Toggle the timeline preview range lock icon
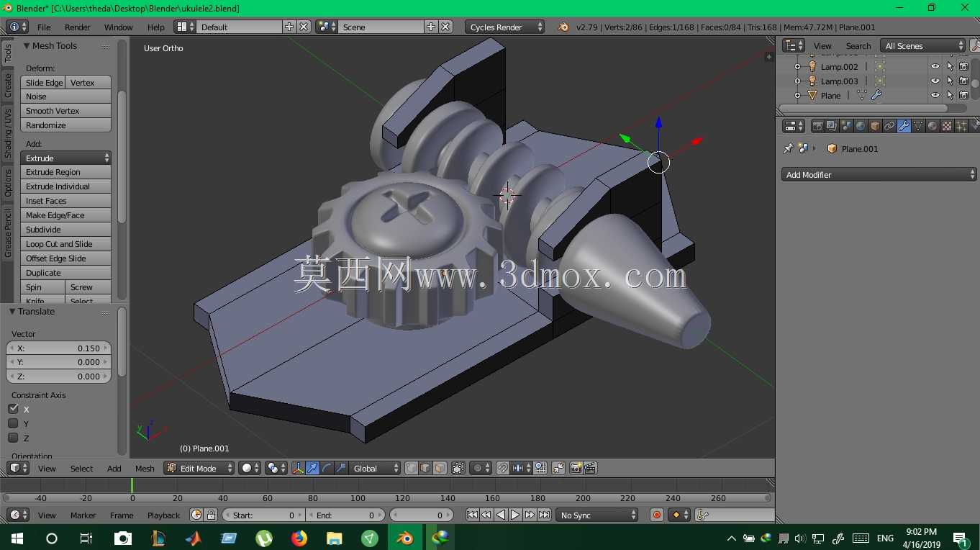Viewport: 980px width, 550px height. pos(211,515)
